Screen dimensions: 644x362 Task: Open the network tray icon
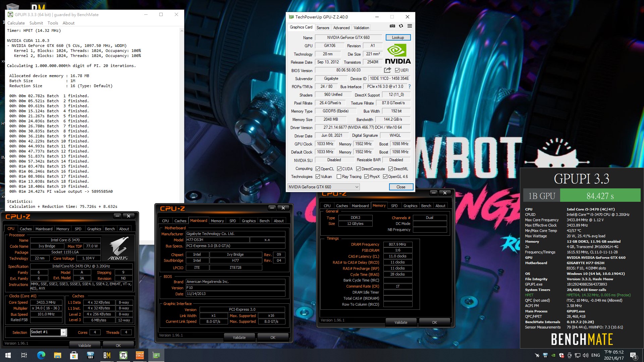578,355
